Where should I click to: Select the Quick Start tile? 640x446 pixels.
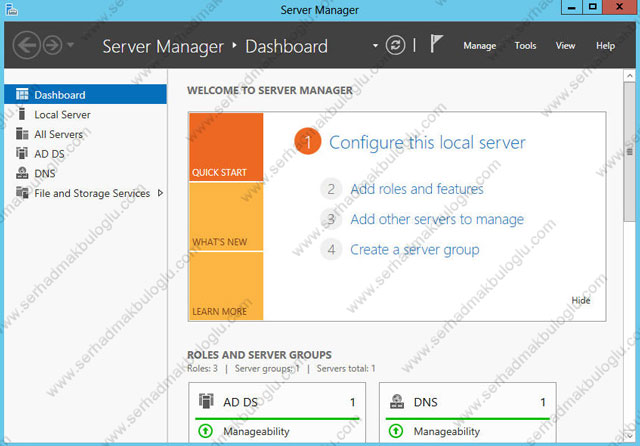(226, 147)
